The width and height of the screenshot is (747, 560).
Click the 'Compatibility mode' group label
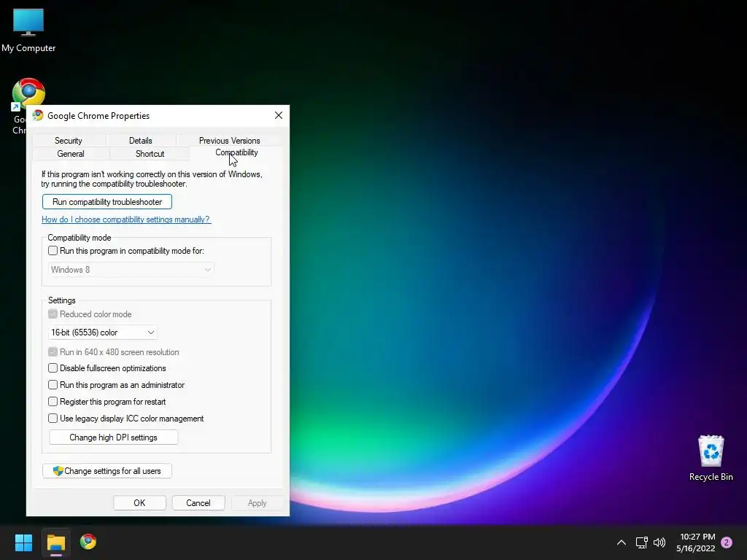click(x=80, y=238)
